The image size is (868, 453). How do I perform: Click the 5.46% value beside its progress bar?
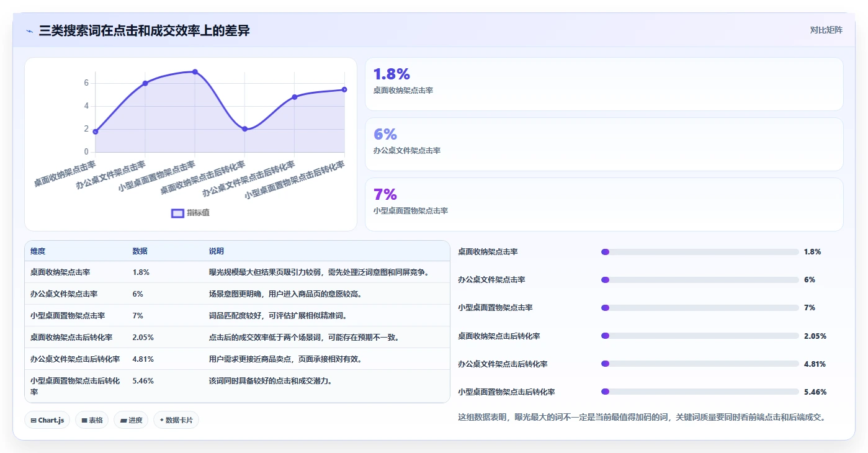(x=815, y=392)
